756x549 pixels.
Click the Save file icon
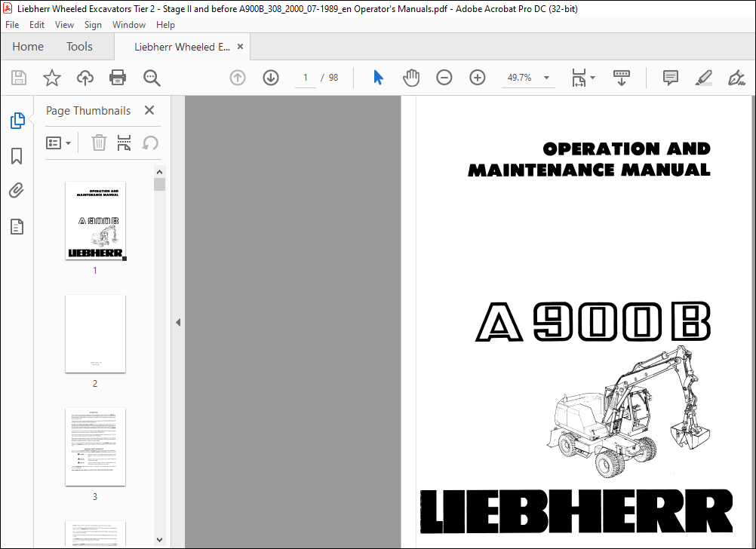click(19, 78)
